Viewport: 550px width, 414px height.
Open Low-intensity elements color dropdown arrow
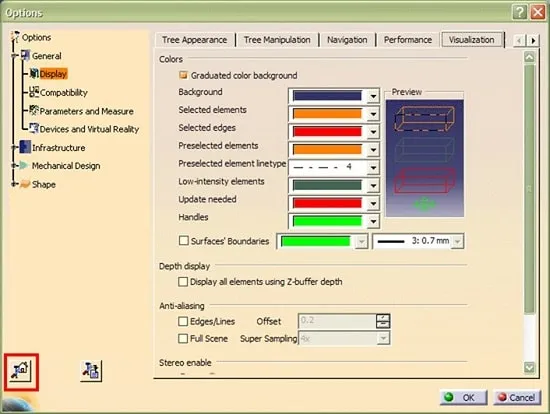373,186
